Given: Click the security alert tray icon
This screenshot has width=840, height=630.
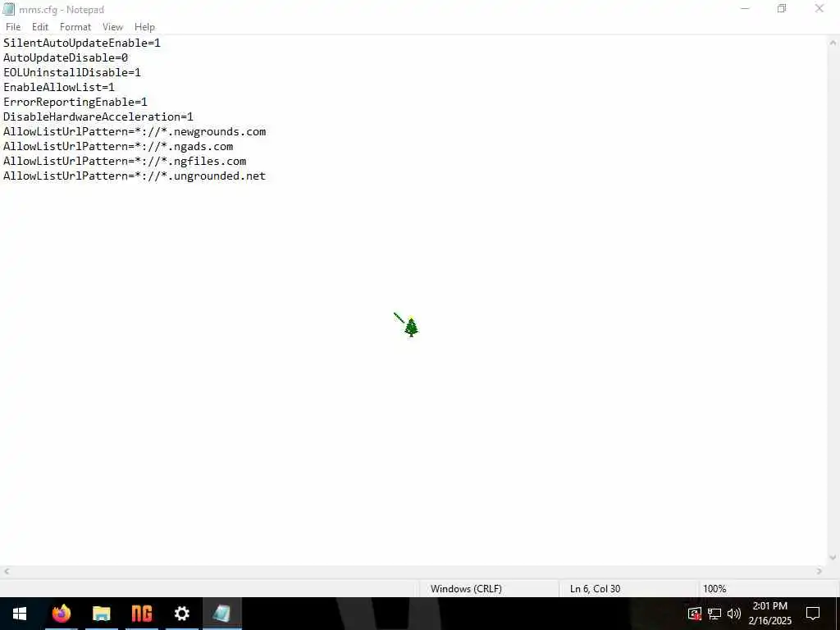Looking at the screenshot, I should point(694,614).
